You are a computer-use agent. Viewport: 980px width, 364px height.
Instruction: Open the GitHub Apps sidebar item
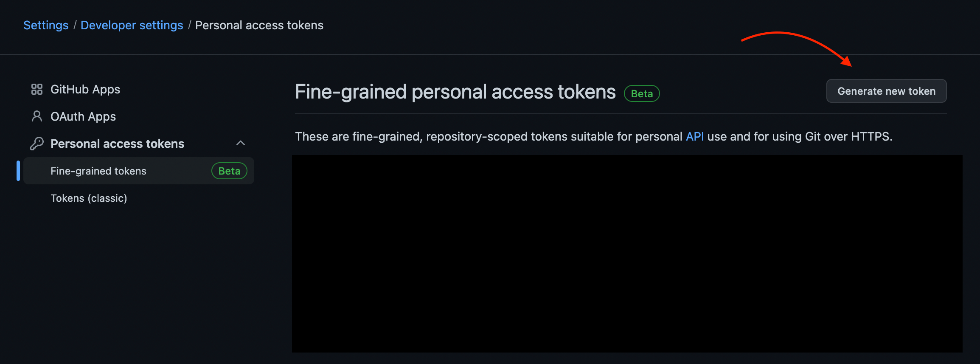click(85, 89)
